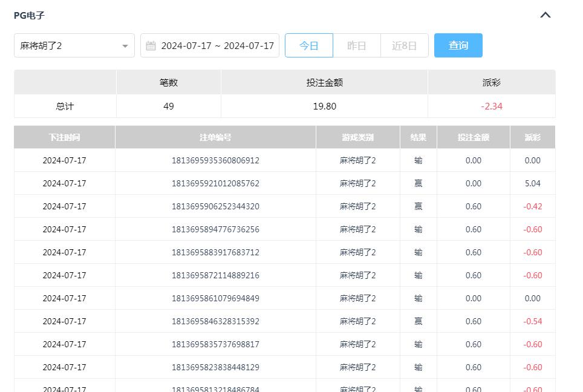Click the 下注时间 column header
Image resolution: width=583 pixels, height=392 pixels.
pyautogui.click(x=64, y=137)
